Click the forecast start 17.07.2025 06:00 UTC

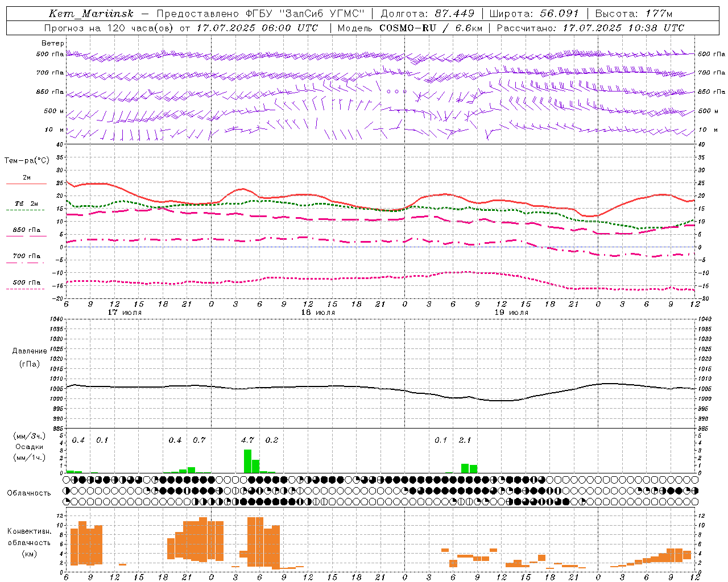click(257, 28)
